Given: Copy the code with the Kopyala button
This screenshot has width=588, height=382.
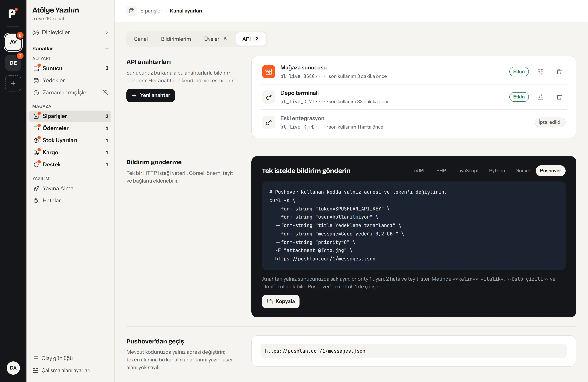Looking at the screenshot, I should pyautogui.click(x=281, y=302).
